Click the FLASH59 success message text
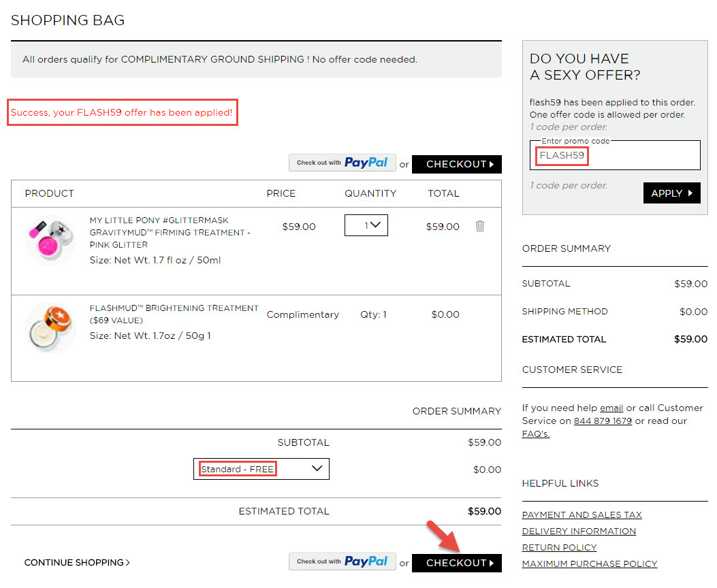This screenshot has height=588, width=717. (122, 112)
